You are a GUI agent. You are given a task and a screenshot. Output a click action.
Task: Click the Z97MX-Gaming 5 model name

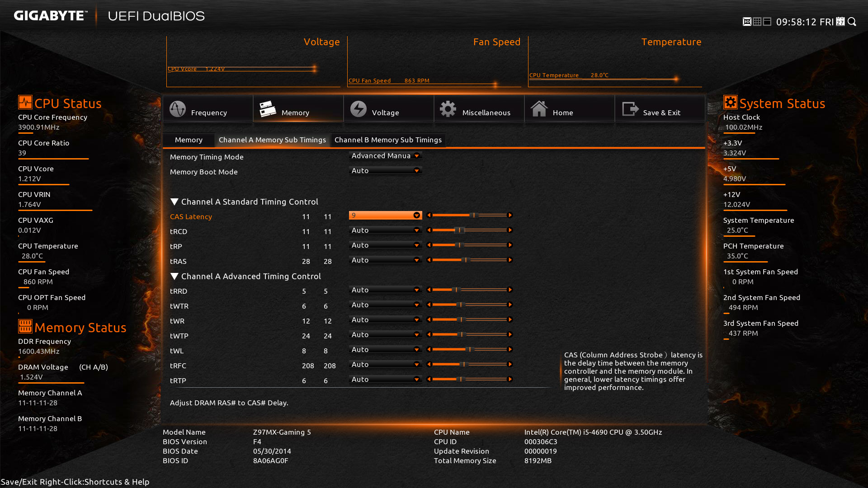coord(282,432)
